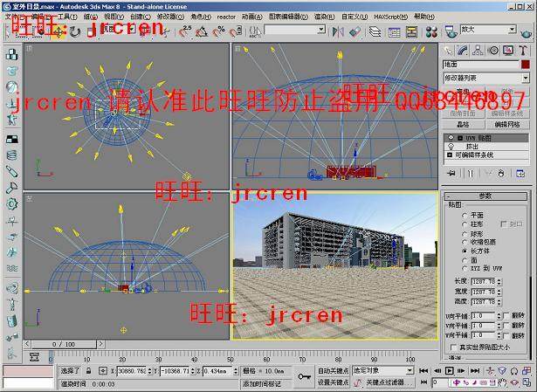This screenshot has height=392, width=537.
Task: Open the Curve Editor icon
Action: (x=394, y=32)
